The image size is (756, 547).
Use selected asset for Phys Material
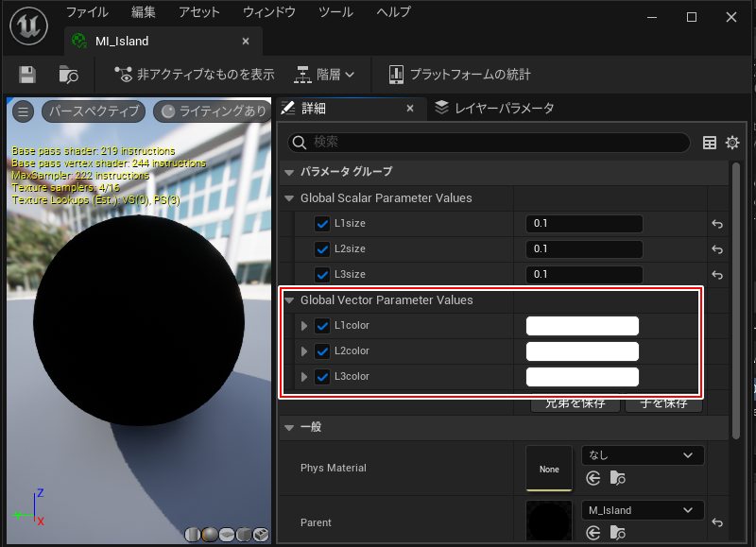click(x=593, y=479)
